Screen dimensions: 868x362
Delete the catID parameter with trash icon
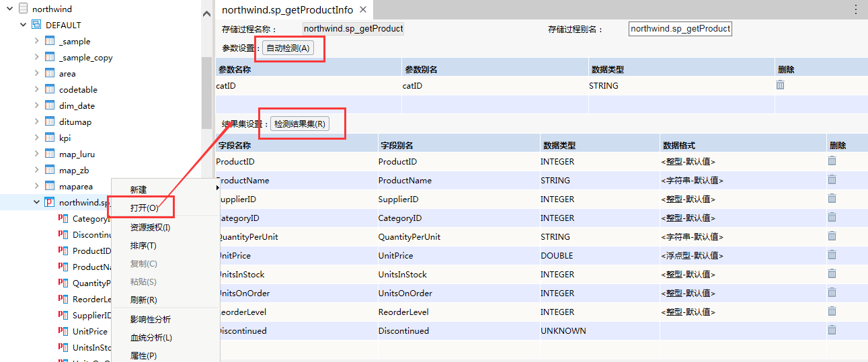(x=780, y=85)
